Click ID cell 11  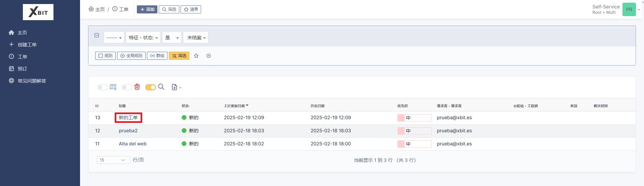coord(97,144)
